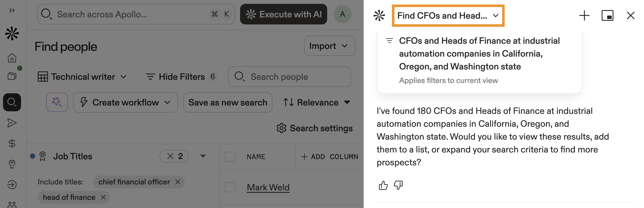
Task: Expand the sidebar with double chevron
Action: point(12,11)
